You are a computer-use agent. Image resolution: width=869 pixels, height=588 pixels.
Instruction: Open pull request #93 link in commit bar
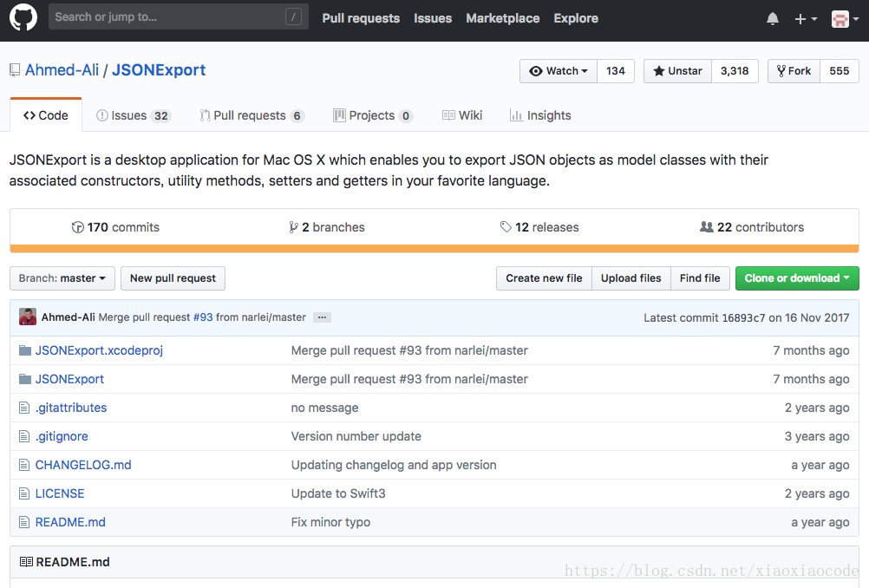coord(203,317)
